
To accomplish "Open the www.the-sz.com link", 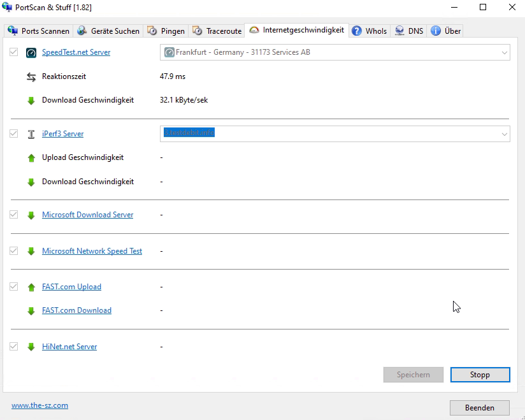I will point(40,405).
